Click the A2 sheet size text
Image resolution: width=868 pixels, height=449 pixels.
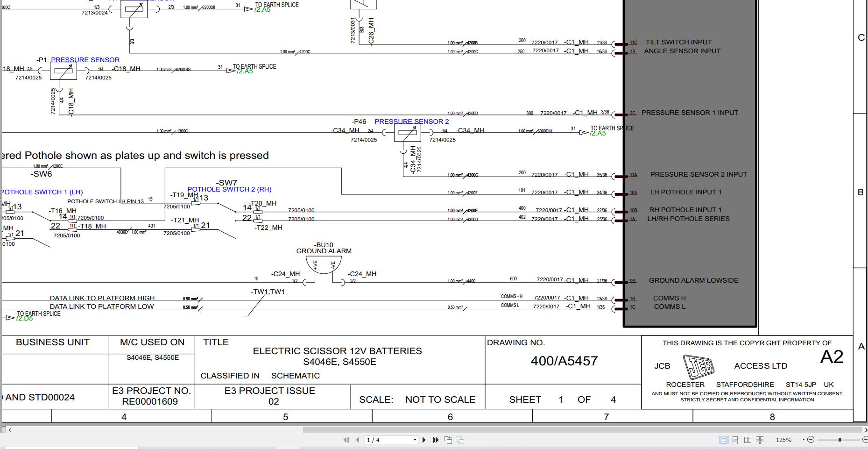point(832,357)
